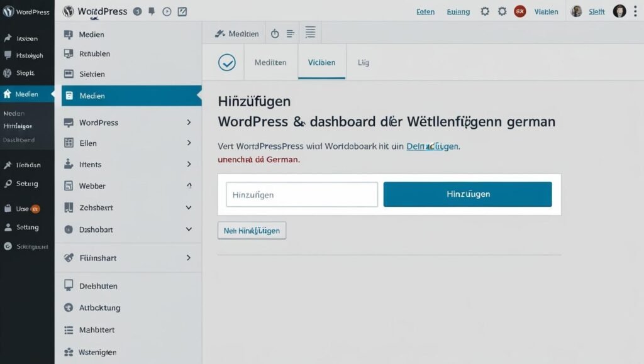Collapse the Webber submenu arrow

(x=189, y=185)
